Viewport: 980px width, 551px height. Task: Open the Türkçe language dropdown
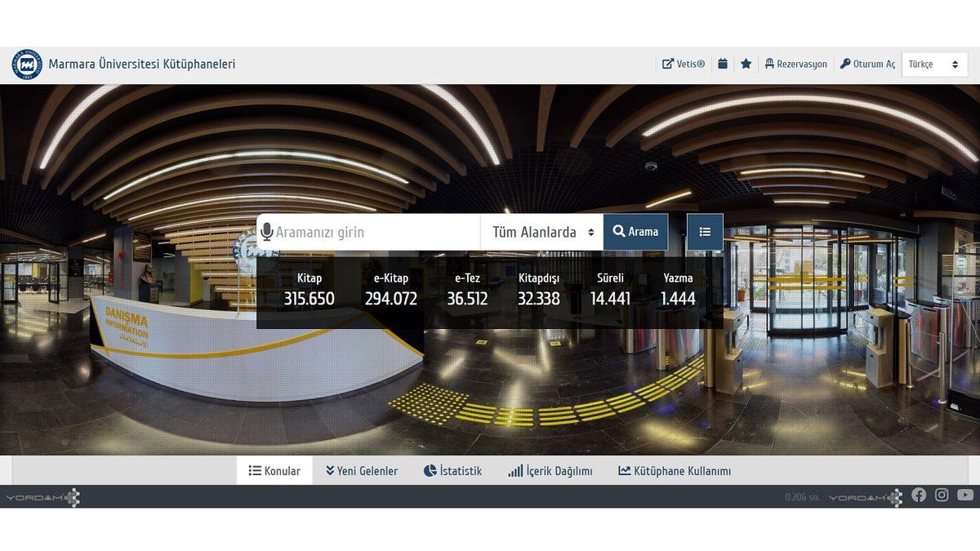click(934, 64)
